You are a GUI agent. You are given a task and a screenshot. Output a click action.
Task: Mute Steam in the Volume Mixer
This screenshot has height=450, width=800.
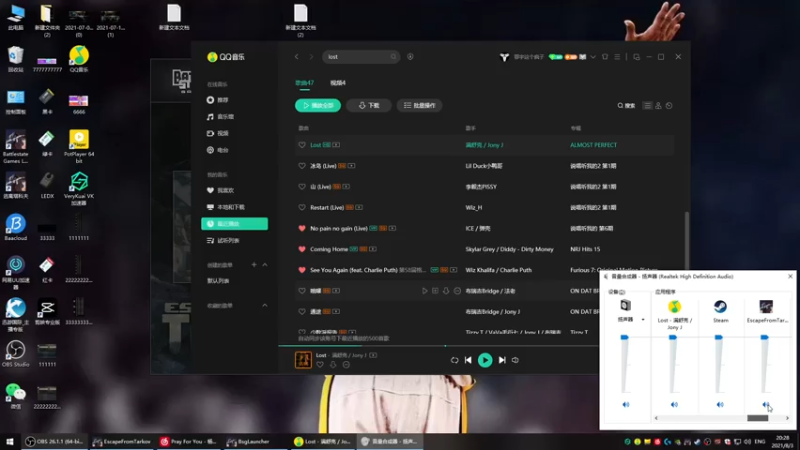[720, 405]
